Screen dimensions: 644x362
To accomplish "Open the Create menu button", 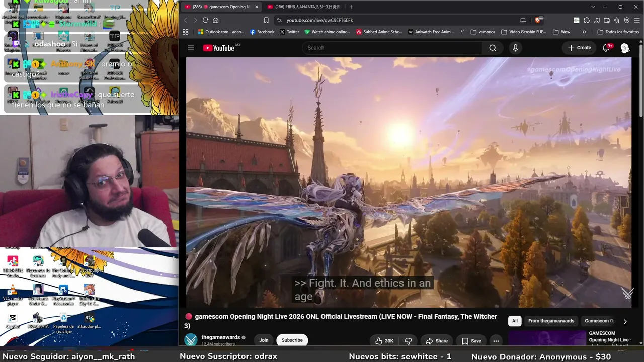I will tap(580, 48).
